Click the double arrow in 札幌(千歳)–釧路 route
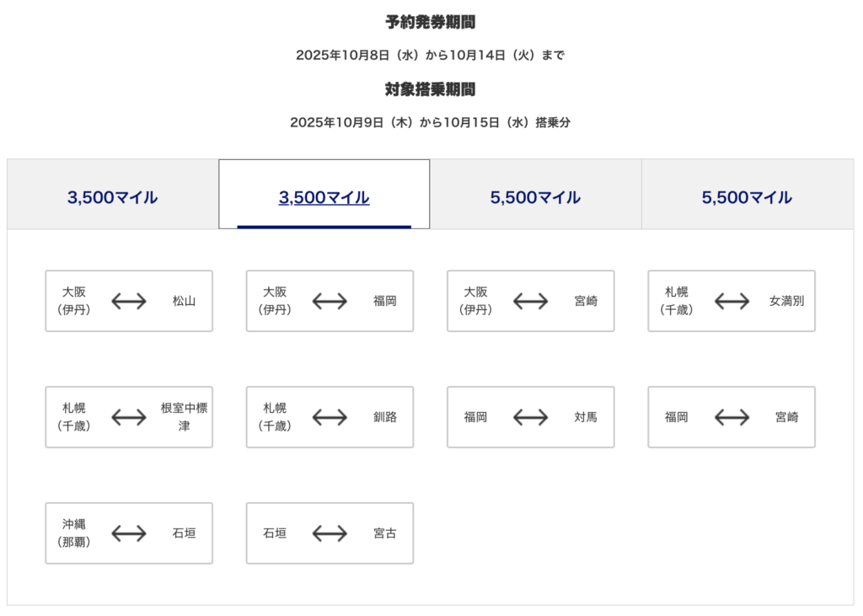Viewport: 863px width, 616px height. [x=330, y=417]
